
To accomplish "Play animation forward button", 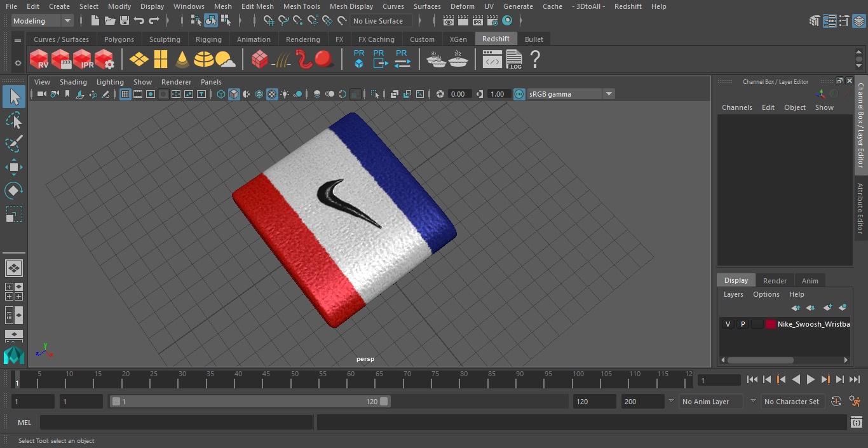I will pyautogui.click(x=811, y=379).
